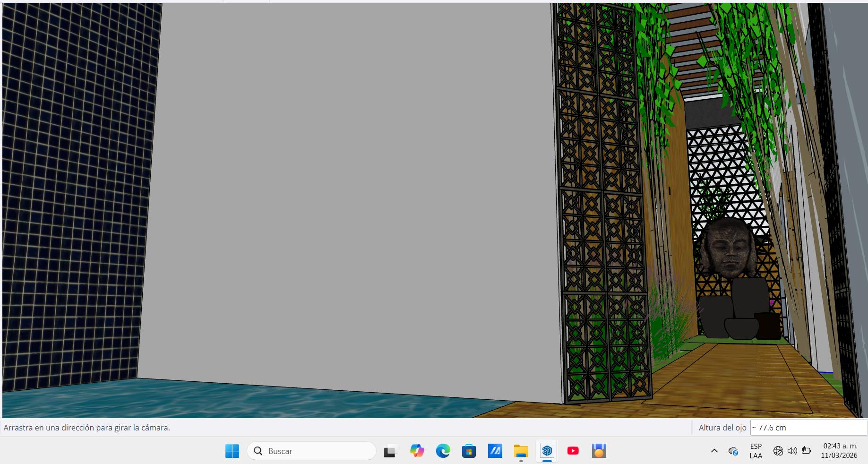Click the Buscar search box
868x464 pixels.
tap(312, 451)
